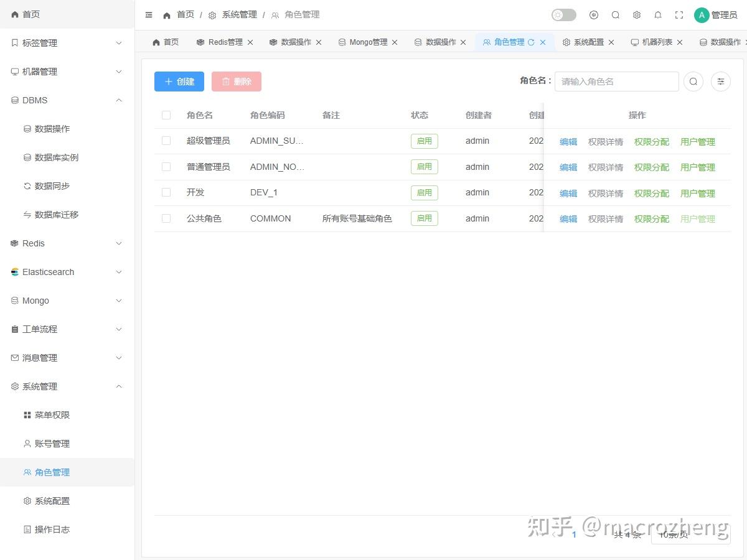The height and width of the screenshot is (560, 747).
Task: Click the 创建 button
Action: click(x=179, y=81)
